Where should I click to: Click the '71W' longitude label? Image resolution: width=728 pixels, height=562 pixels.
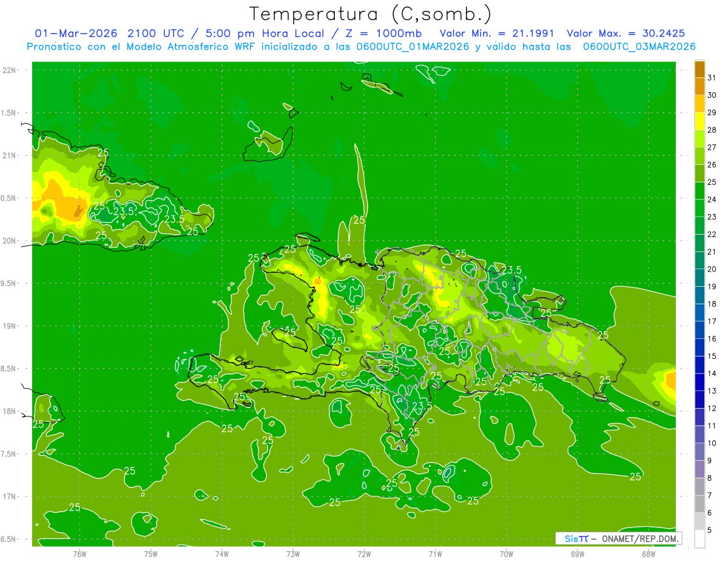[x=435, y=554]
